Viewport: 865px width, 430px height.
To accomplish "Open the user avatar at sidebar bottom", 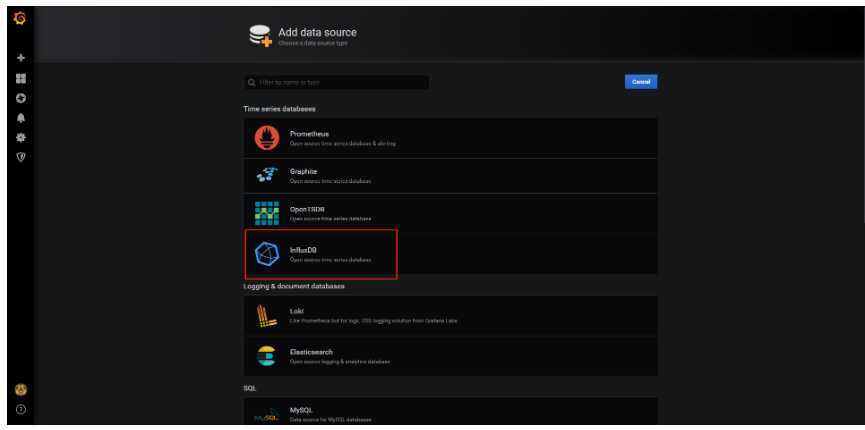I will (20, 390).
